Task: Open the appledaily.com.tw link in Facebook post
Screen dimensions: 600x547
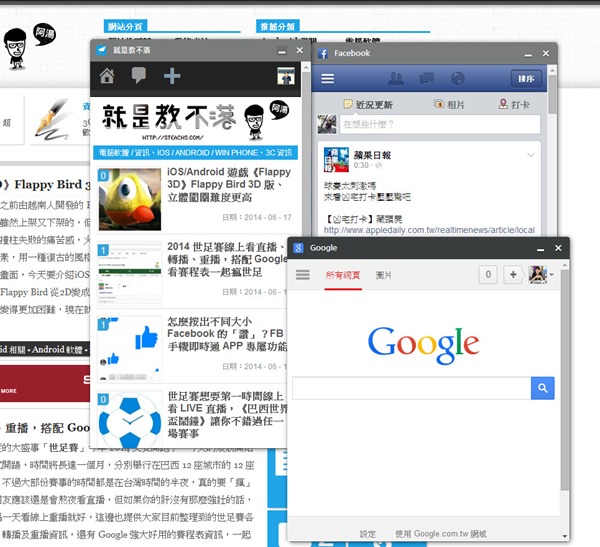Action: (x=429, y=230)
